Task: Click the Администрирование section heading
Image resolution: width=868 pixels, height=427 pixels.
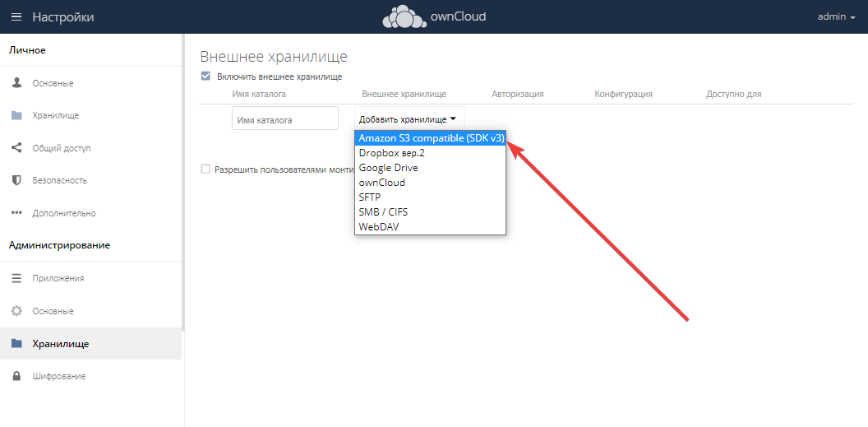Action: click(x=59, y=245)
